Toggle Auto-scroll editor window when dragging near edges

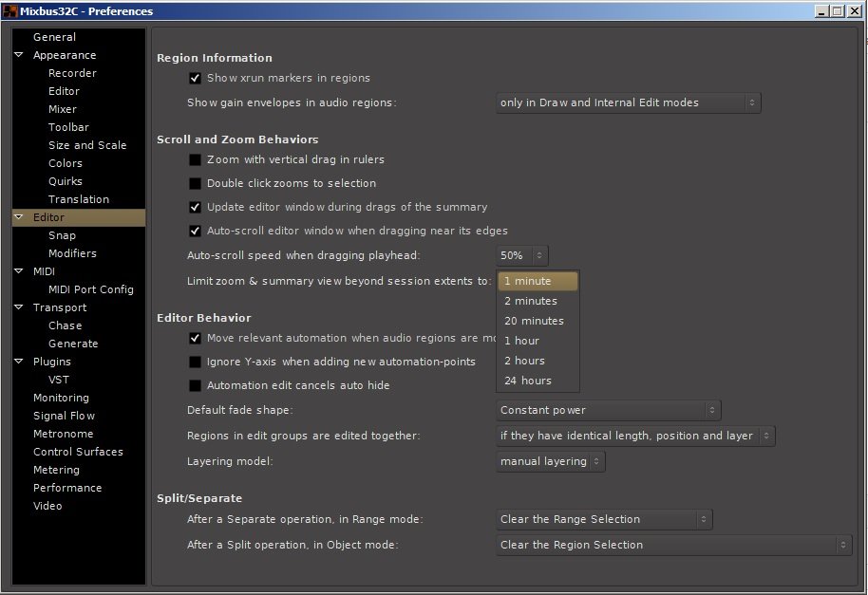pyautogui.click(x=195, y=232)
